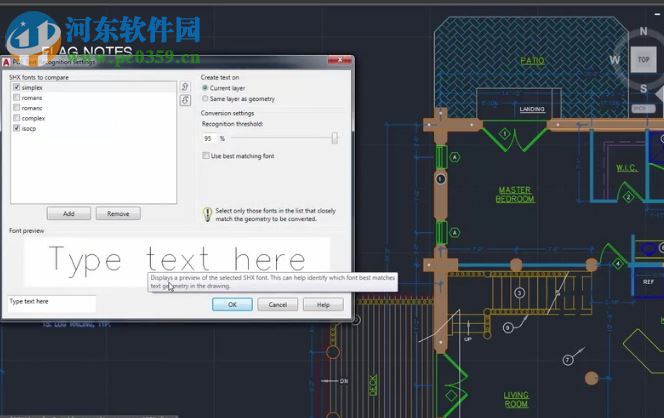Select the simplex font row label
The image size is (664, 418).
pos(32,88)
